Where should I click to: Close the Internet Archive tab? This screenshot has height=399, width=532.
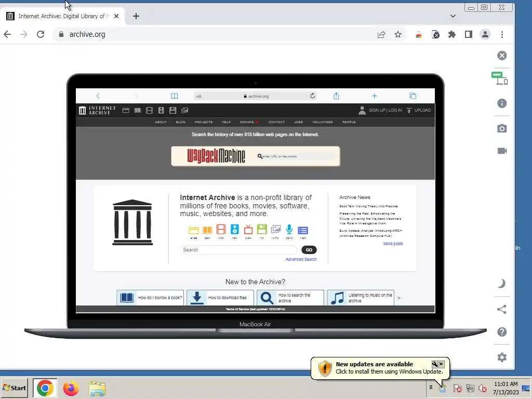(116, 16)
